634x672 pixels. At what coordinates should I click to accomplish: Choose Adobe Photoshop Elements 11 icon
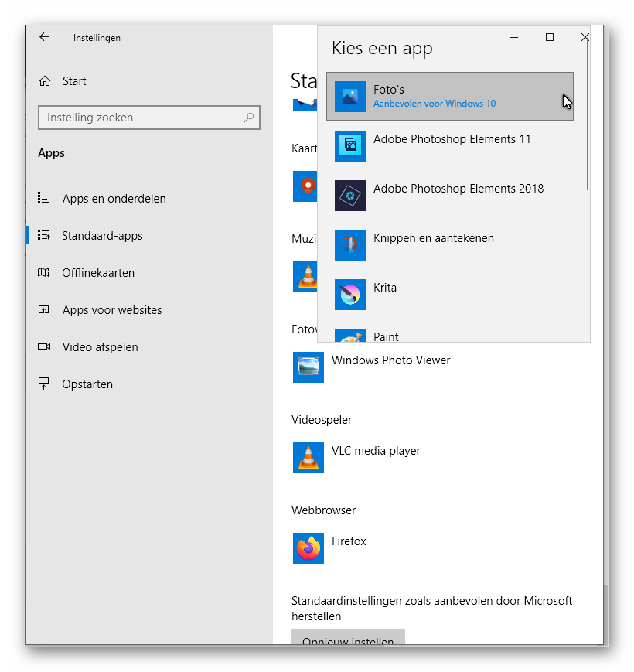tap(349, 146)
